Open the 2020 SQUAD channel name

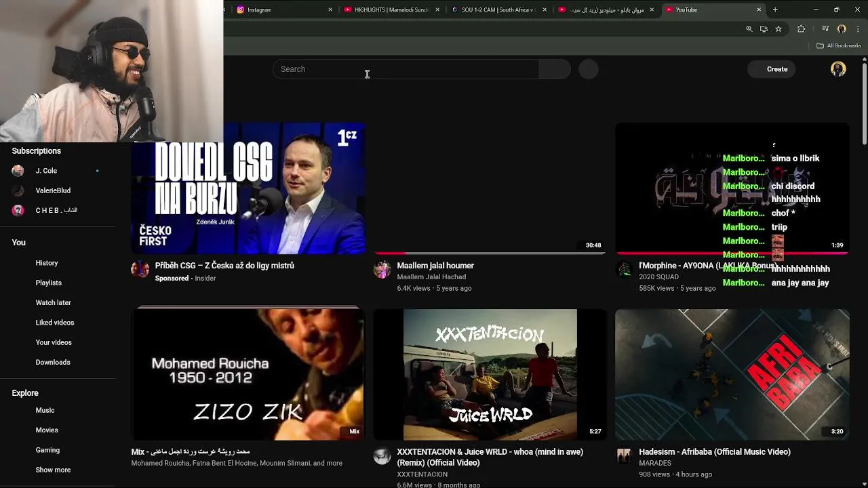(x=658, y=277)
